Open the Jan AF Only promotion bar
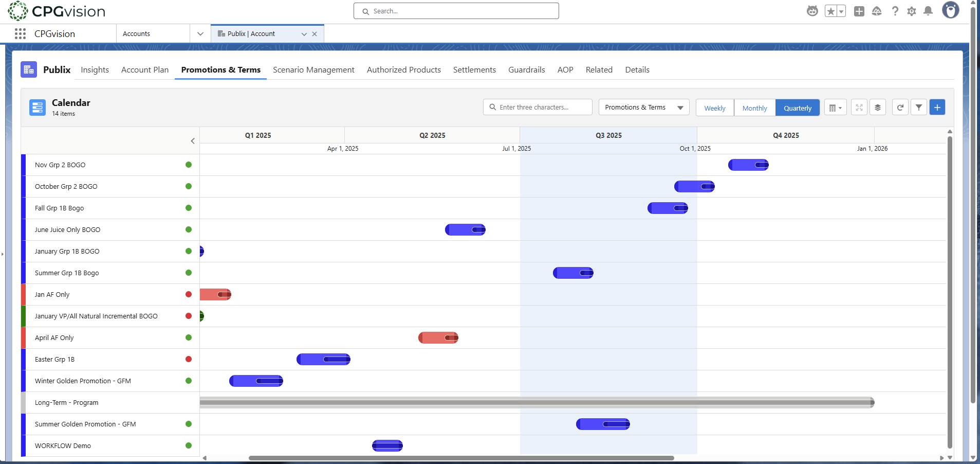 pos(215,294)
